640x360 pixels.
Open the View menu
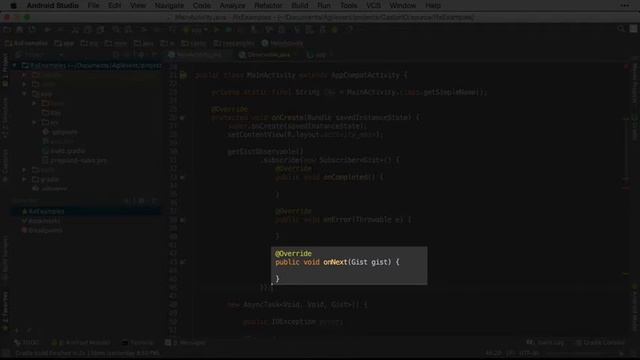pos(138,6)
